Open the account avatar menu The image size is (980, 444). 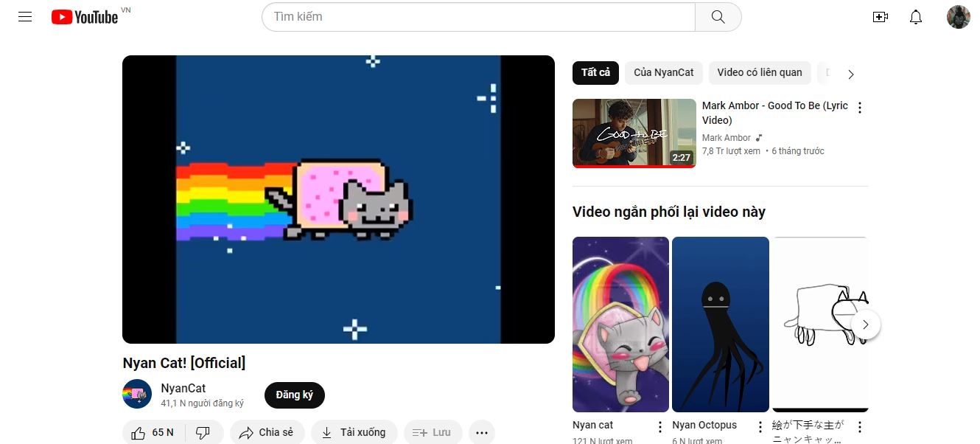pyautogui.click(x=959, y=17)
